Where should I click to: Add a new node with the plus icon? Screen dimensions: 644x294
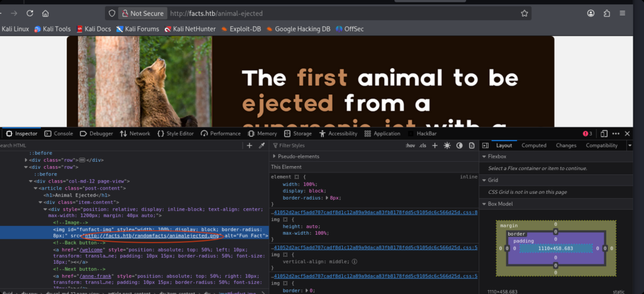[250, 145]
